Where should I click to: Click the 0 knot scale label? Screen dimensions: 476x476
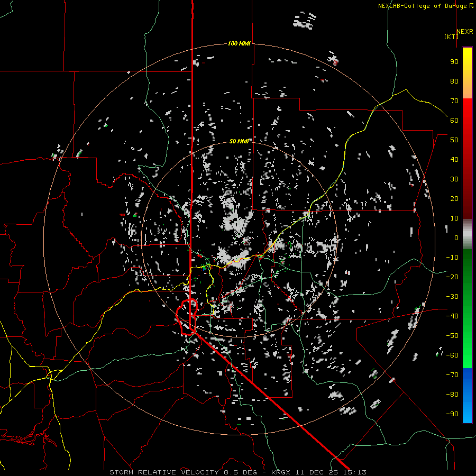click(456, 237)
